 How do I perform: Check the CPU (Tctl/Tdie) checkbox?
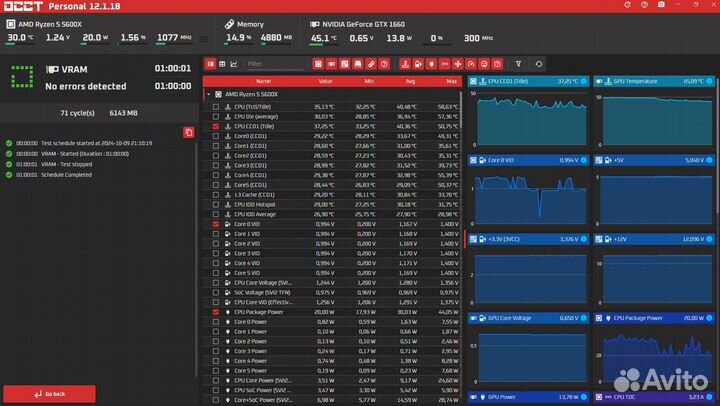click(x=216, y=107)
